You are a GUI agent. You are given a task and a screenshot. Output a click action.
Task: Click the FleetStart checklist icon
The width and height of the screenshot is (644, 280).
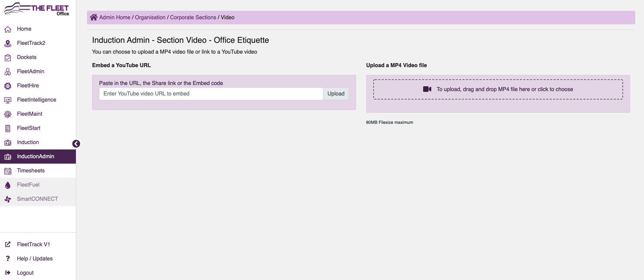coord(8,129)
